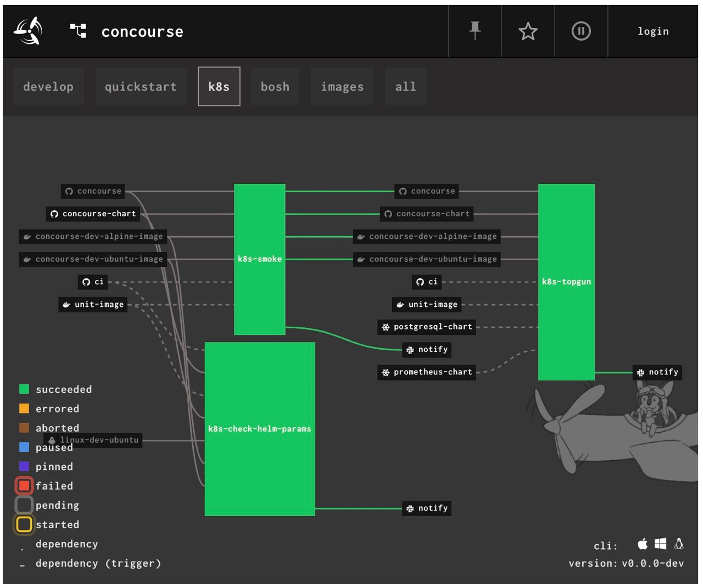This screenshot has width=703, height=588.
Task: Click the brown aborted legend swatch
Action: click(x=24, y=428)
